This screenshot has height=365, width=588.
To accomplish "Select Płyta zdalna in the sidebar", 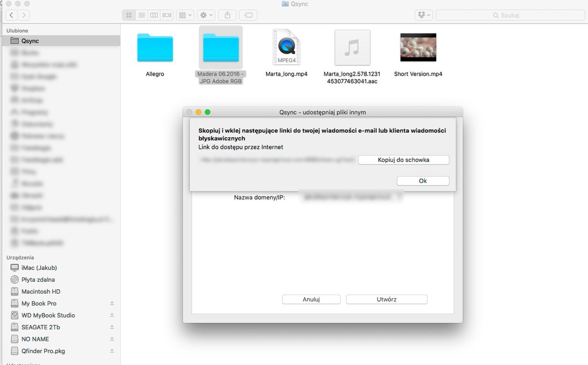I will 61,279.
